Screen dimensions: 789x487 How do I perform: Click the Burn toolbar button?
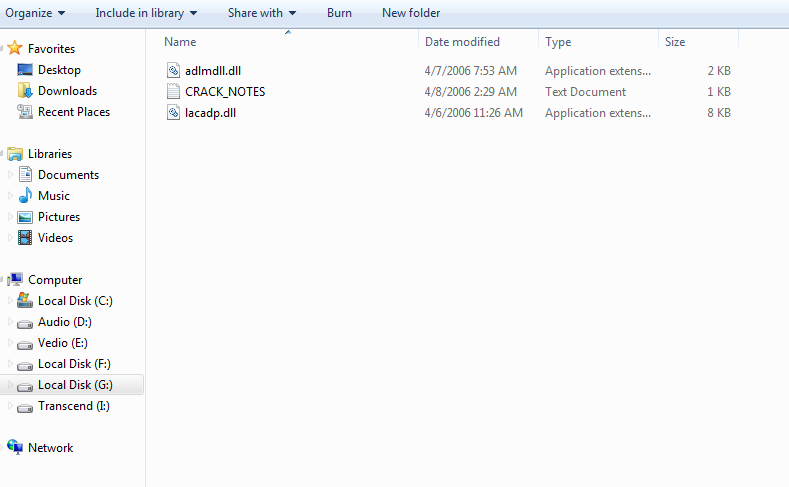point(339,13)
